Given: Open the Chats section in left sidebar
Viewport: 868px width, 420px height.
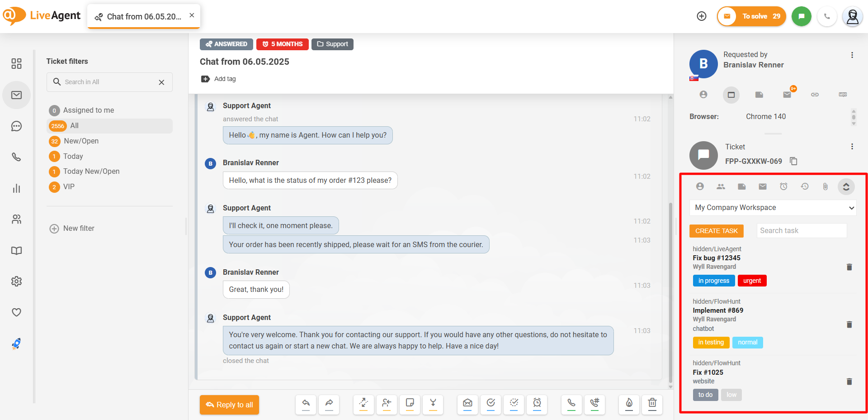Looking at the screenshot, I should pyautogui.click(x=17, y=126).
